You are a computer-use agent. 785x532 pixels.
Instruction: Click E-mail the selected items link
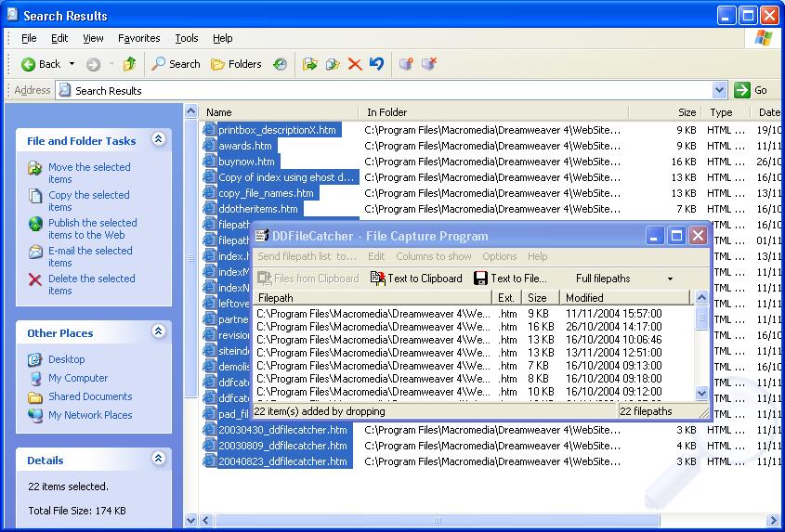90,257
